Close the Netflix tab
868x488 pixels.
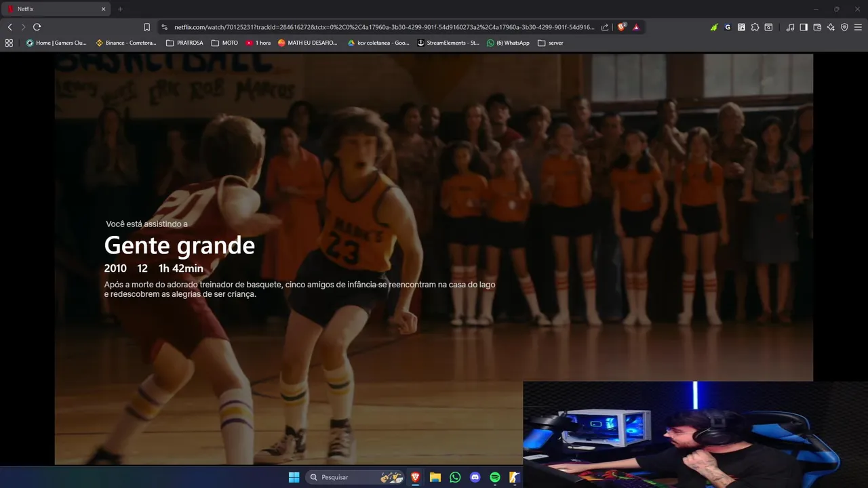click(x=103, y=9)
